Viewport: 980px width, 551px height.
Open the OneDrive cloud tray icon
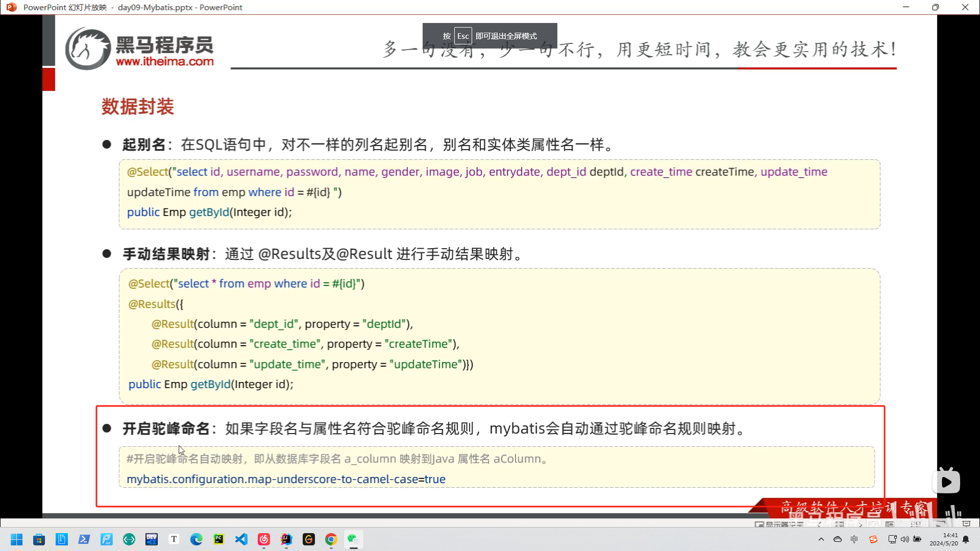tap(838, 539)
